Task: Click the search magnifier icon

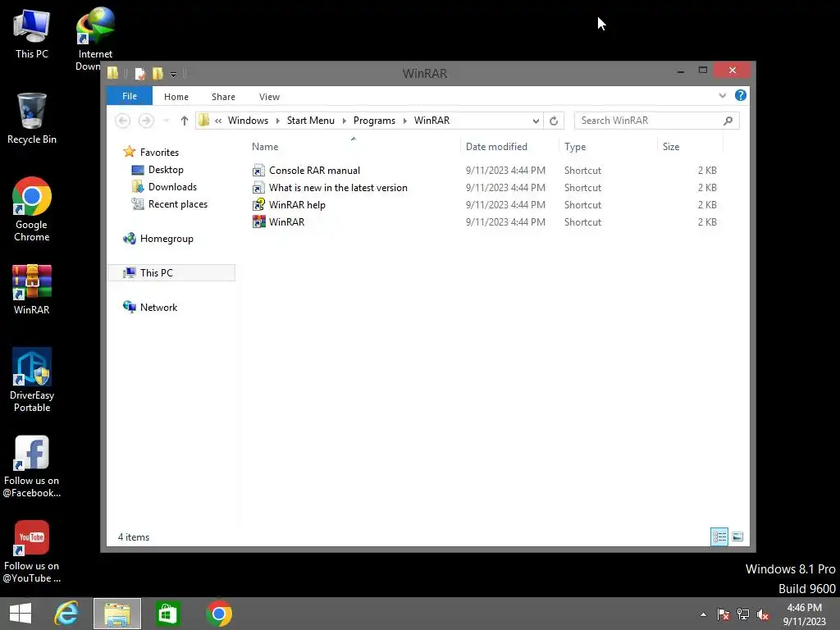Action: tap(728, 121)
